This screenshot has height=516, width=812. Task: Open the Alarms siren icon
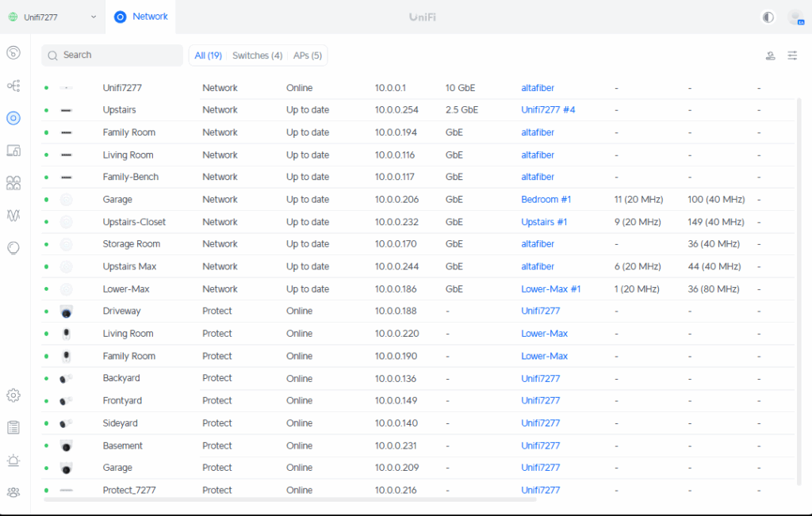pyautogui.click(x=13, y=461)
